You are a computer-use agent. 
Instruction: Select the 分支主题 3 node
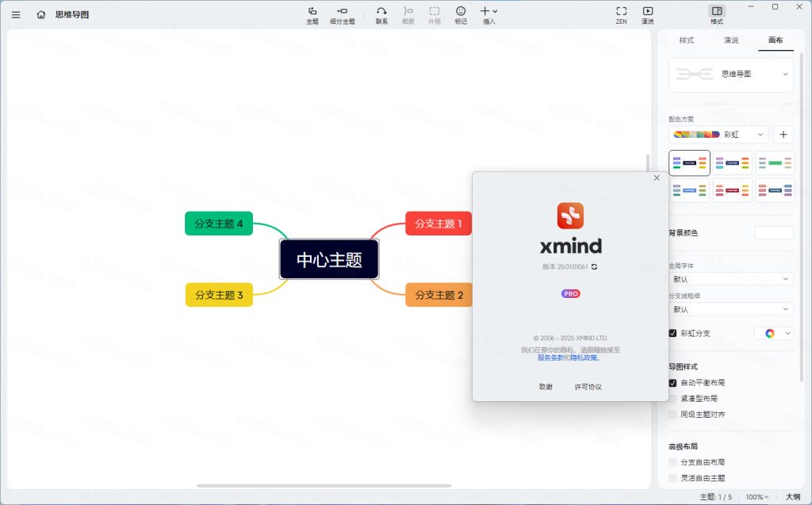219,295
